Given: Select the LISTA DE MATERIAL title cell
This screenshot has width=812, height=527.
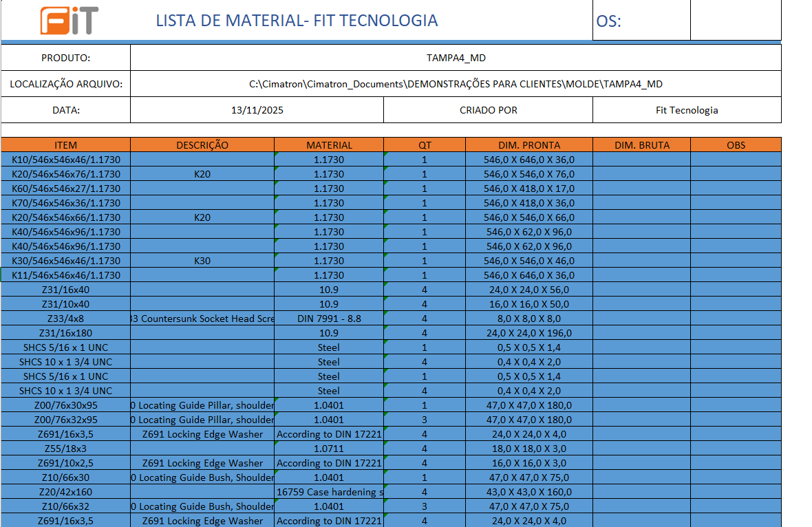Looking at the screenshot, I should (x=297, y=21).
